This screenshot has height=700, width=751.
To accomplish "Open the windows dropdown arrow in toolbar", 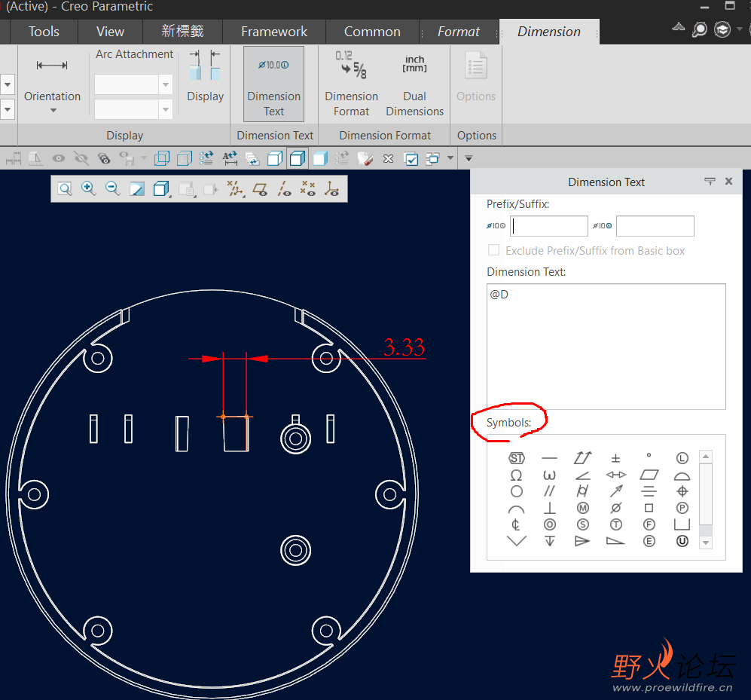I will [450, 158].
